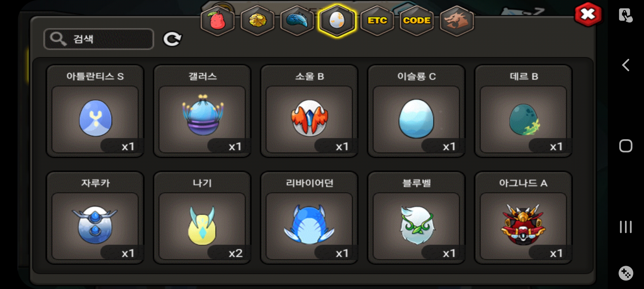Tap the Android back navigation arrow
This screenshot has width=644, height=289.
pos(626,65)
